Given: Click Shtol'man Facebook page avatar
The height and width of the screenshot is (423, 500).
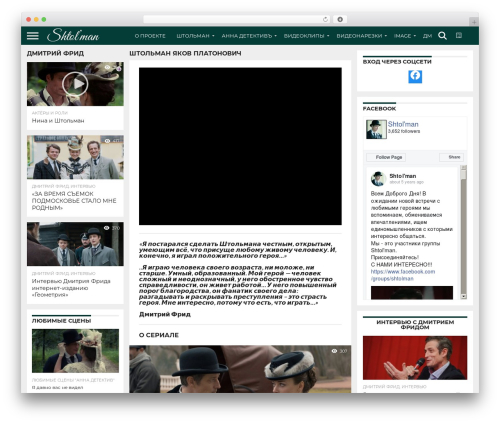Looking at the screenshot, I should point(376,129).
